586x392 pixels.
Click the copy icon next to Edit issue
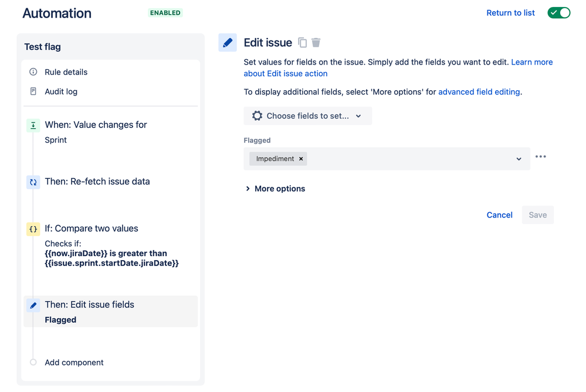coord(303,43)
